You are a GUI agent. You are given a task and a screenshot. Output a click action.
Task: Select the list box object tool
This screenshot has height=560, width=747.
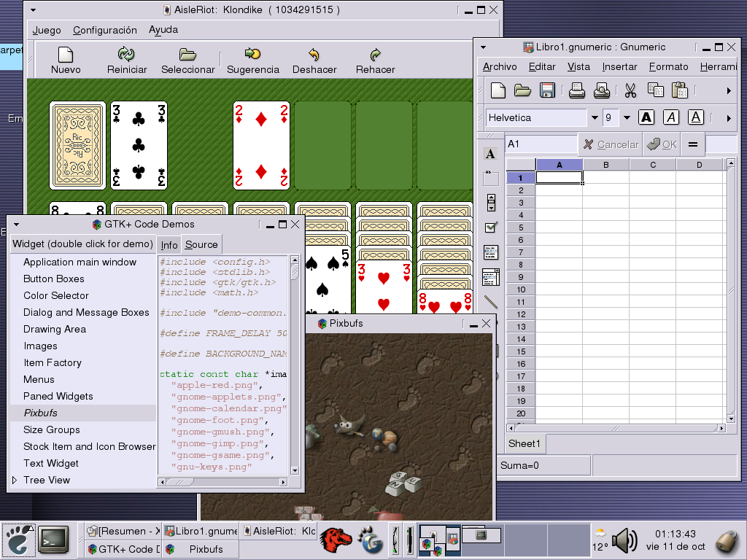point(491,252)
